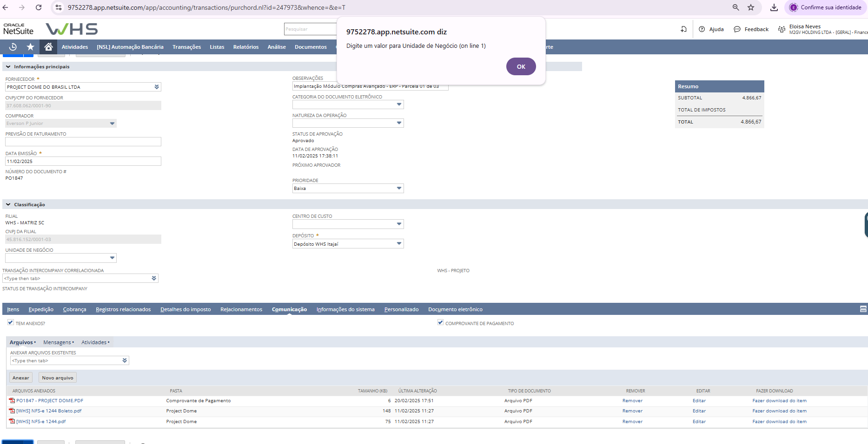
Task: Click the Novo arquivo button
Action: pyautogui.click(x=58, y=378)
